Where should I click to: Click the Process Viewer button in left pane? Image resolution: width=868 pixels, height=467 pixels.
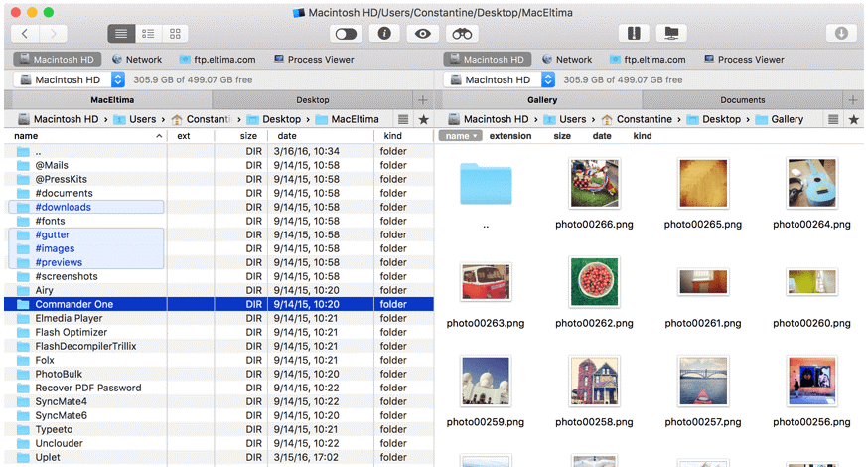312,60
